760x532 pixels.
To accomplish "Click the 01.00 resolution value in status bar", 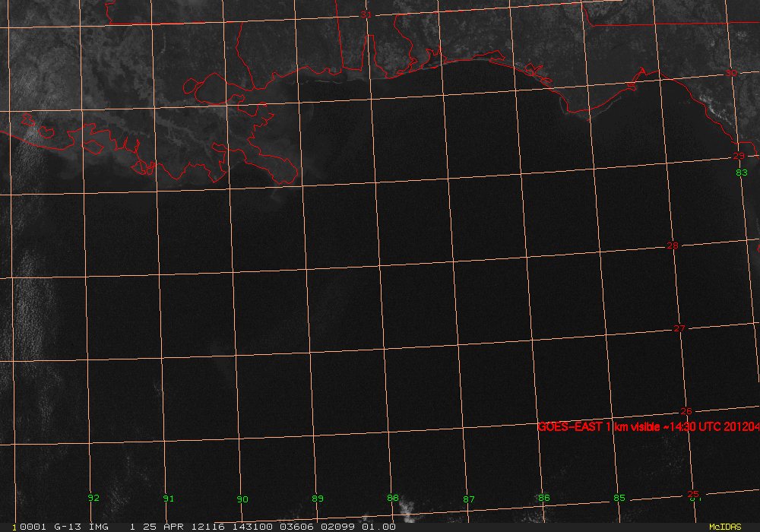I will pos(378,527).
